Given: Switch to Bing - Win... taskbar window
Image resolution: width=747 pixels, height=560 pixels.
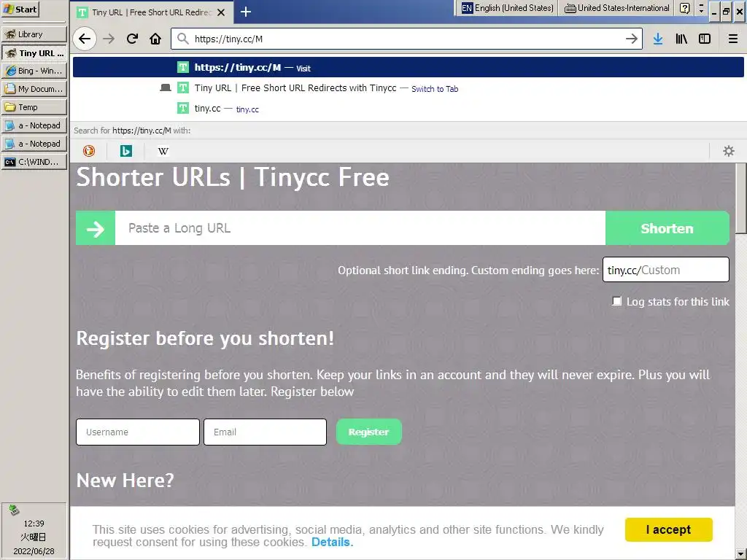Looking at the screenshot, I should 34,71.
